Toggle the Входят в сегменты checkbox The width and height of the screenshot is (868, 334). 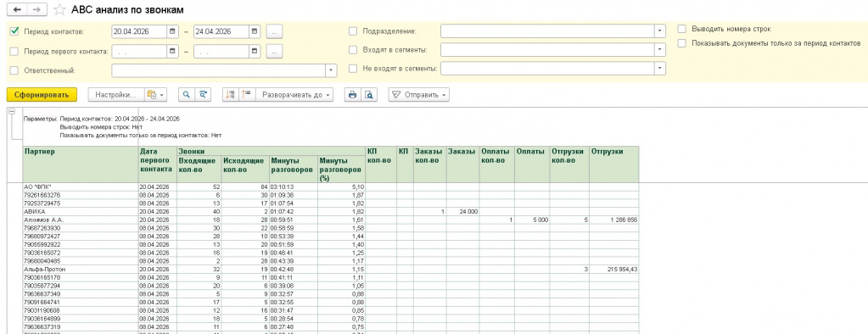tap(353, 50)
